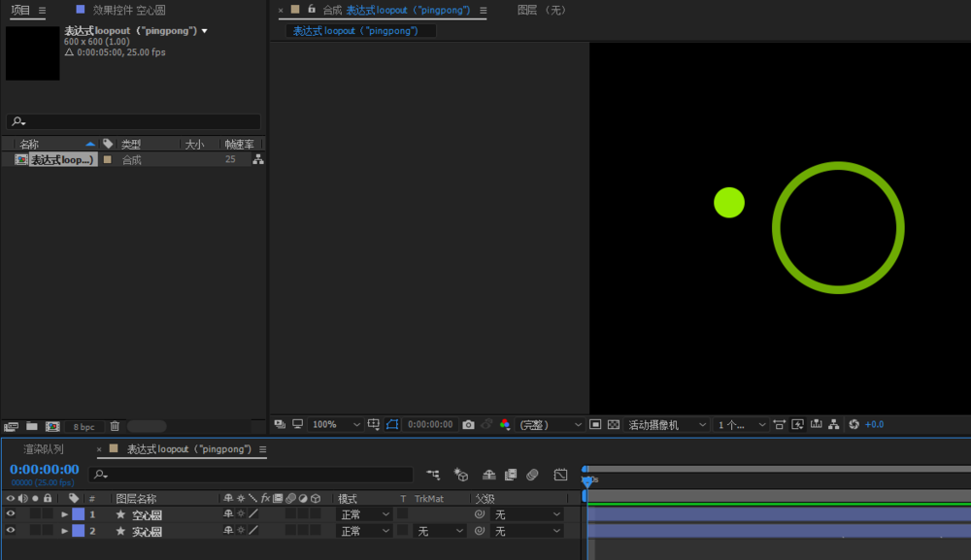Switch to the 效果控件 空心圆 tab
971x560 pixels.
click(x=129, y=10)
